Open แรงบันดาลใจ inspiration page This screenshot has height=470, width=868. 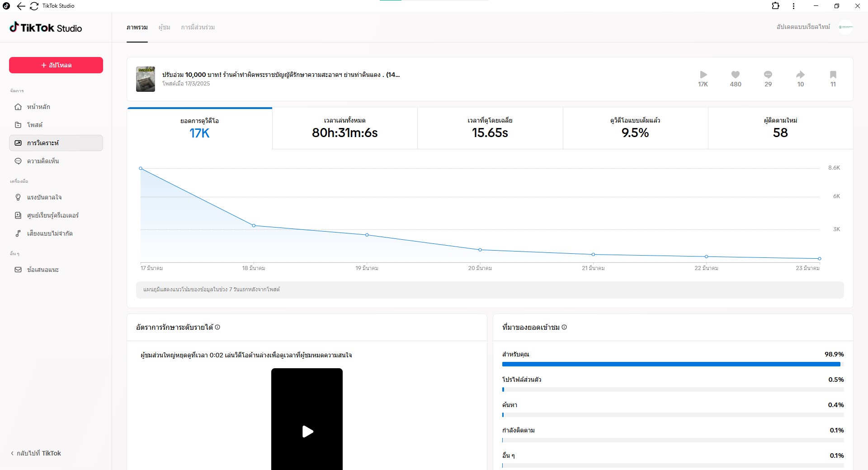click(x=44, y=197)
